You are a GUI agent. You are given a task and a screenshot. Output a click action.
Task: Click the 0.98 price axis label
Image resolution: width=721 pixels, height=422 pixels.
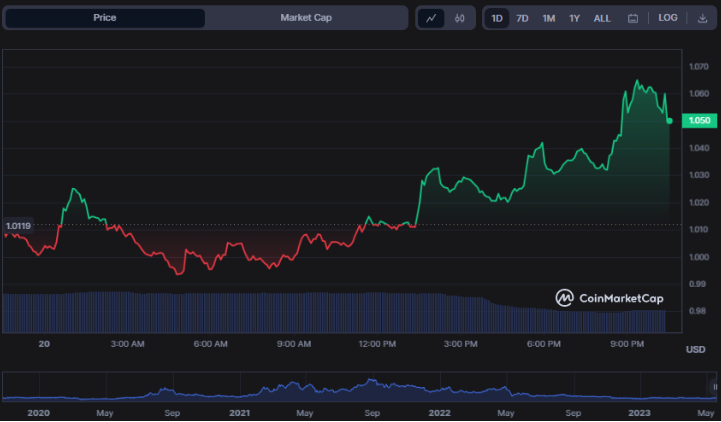tap(697, 311)
